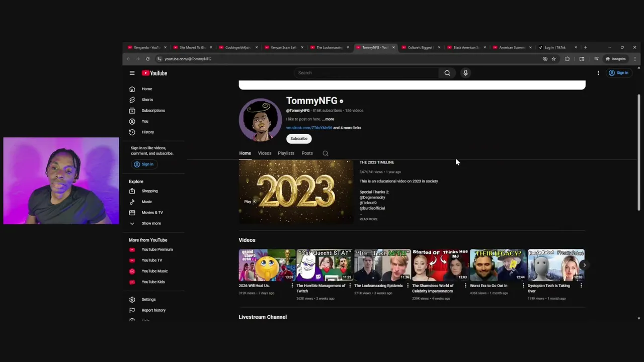Select the channel Home tab

[x=245, y=153]
